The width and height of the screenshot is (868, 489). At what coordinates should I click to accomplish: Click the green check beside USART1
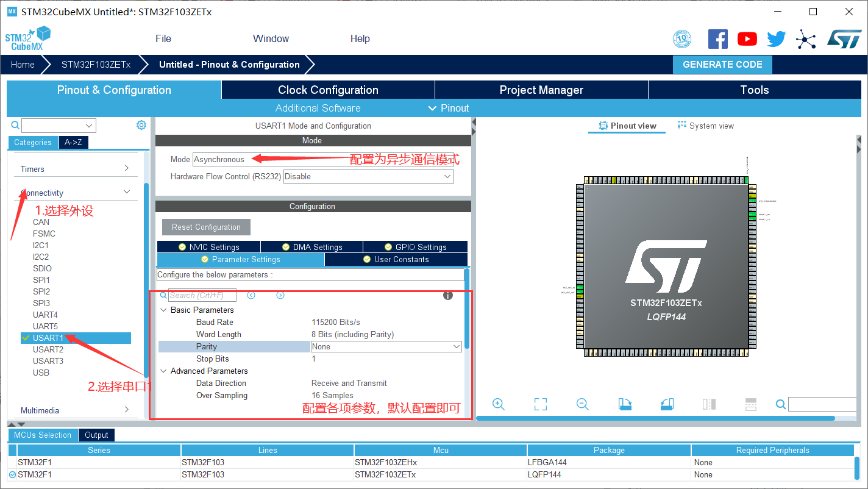[x=26, y=338]
